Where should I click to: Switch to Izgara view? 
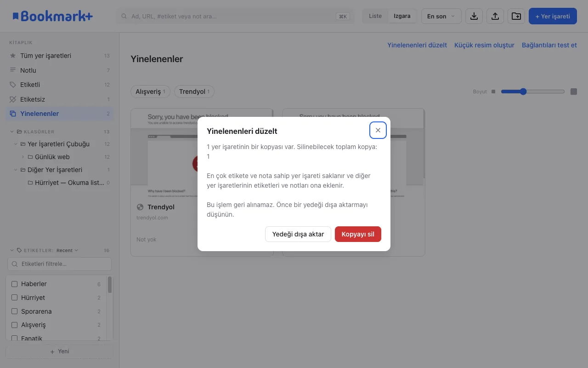[x=402, y=16]
